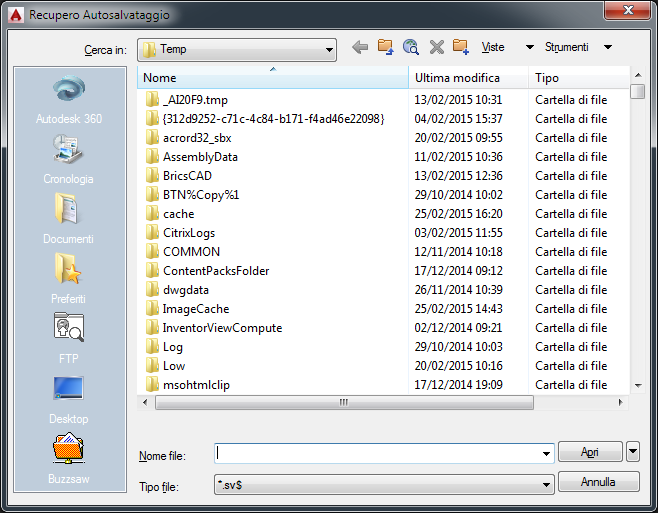Go to Documenti folder shortcut

click(68, 219)
